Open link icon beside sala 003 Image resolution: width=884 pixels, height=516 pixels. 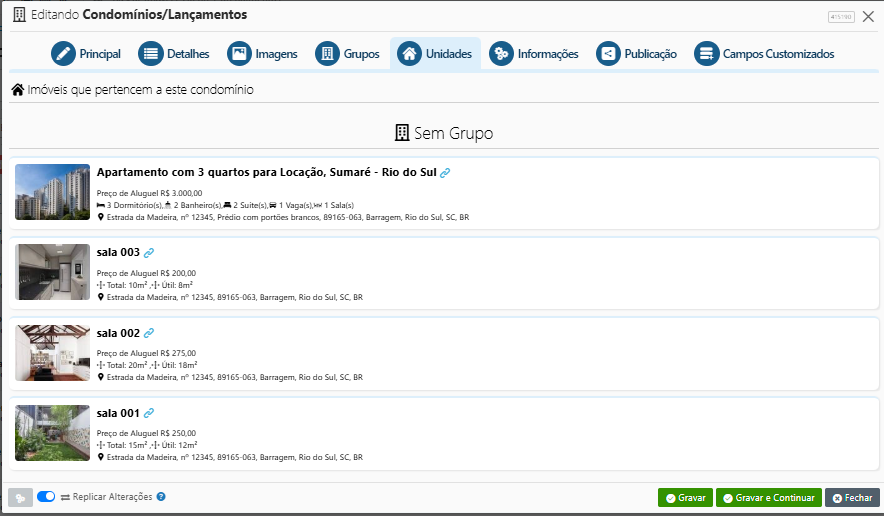[149, 253]
